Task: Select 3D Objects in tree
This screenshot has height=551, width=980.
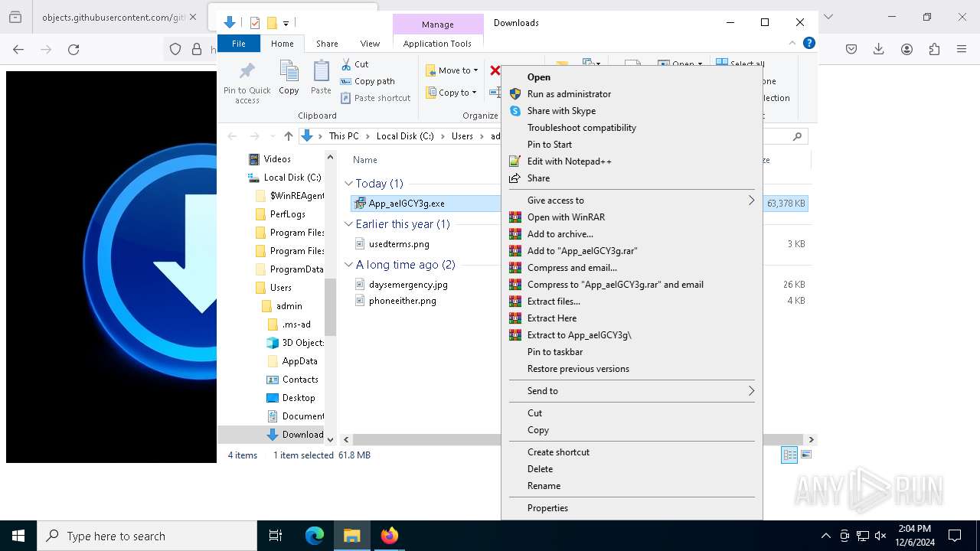Action: click(302, 343)
